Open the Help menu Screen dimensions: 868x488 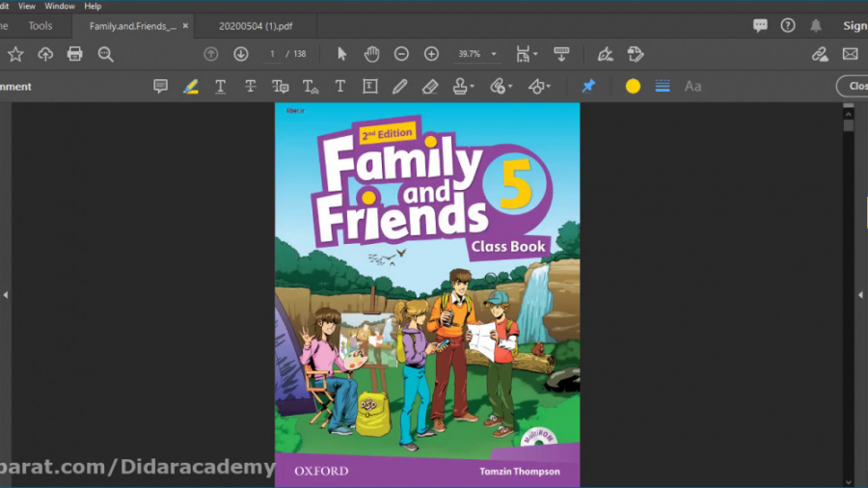click(93, 6)
